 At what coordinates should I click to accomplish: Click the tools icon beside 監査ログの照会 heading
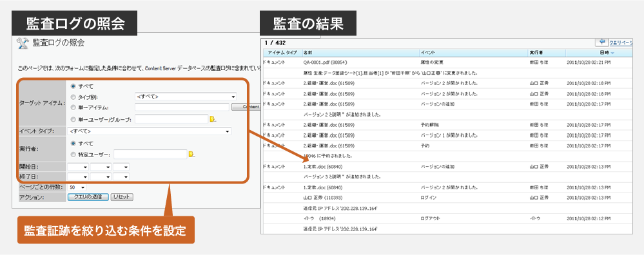click(22, 42)
